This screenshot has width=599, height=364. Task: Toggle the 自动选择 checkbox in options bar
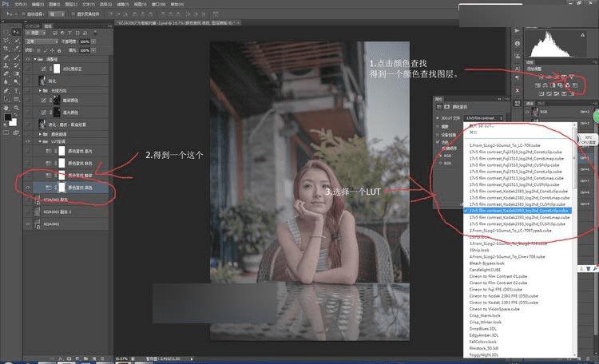click(23, 14)
